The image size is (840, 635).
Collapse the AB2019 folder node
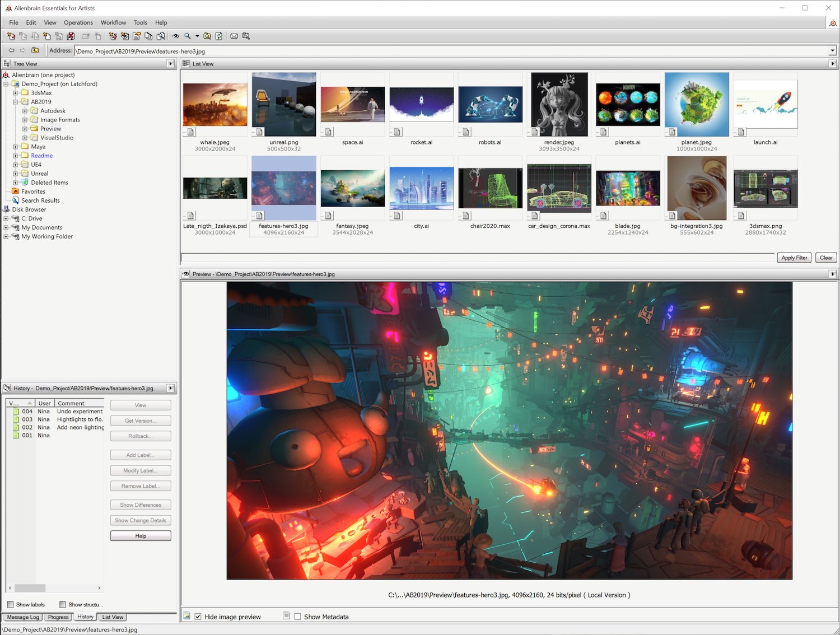tap(16, 102)
